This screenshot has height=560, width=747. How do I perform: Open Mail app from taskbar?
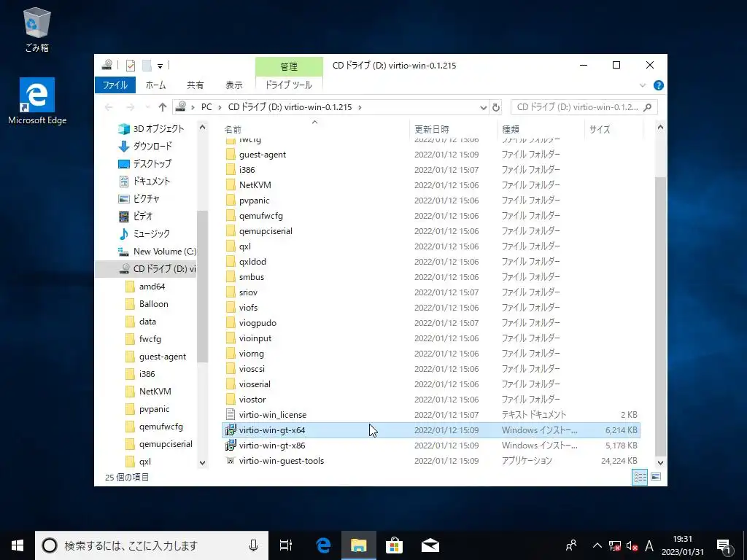pyautogui.click(x=430, y=545)
